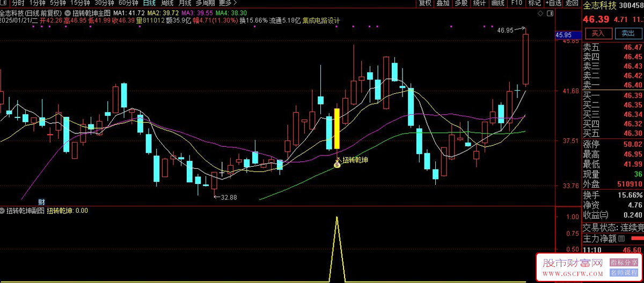Open the 画线 drawing tools
Screen dimensions: 644x283
point(498,3)
